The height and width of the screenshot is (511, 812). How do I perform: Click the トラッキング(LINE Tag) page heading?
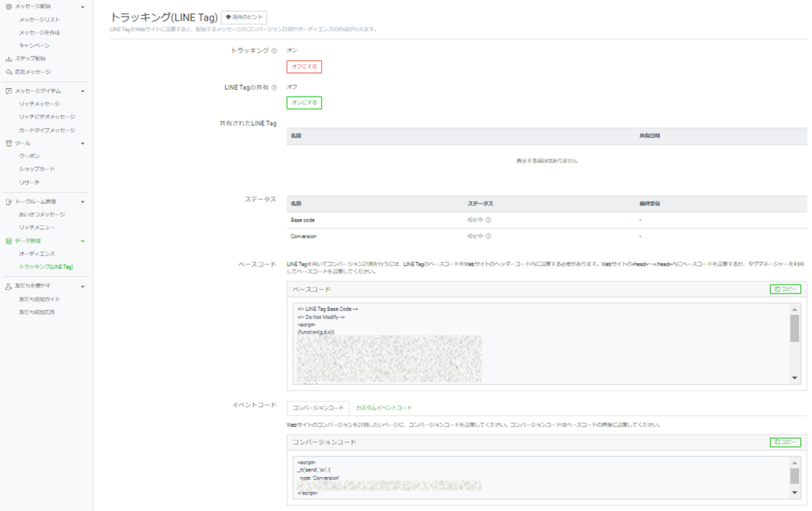[163, 17]
